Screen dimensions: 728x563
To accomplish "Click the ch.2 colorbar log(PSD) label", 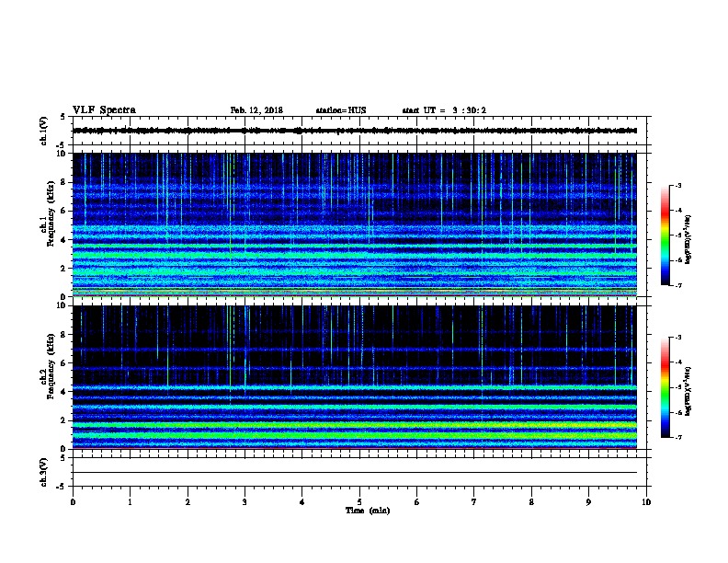I will click(688, 391).
